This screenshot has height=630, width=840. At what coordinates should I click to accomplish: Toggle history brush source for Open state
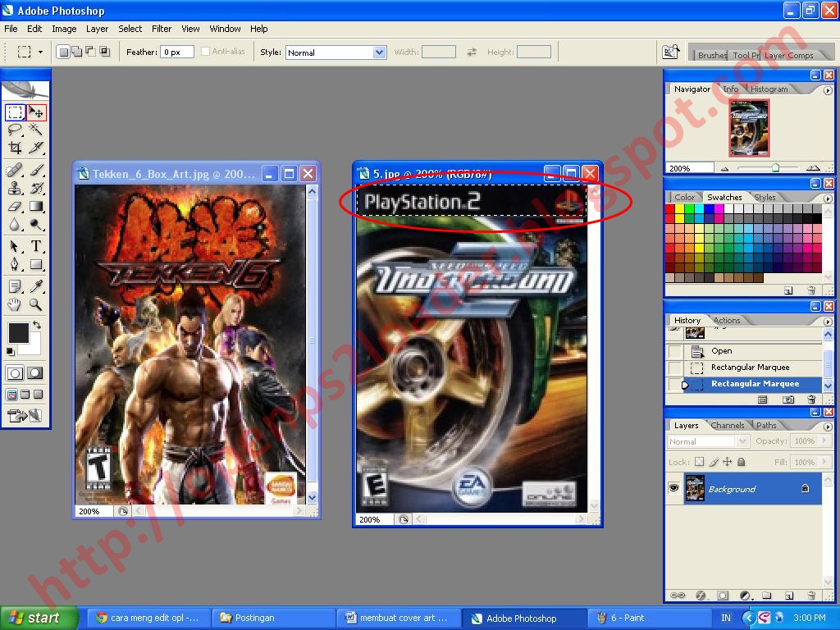675,351
